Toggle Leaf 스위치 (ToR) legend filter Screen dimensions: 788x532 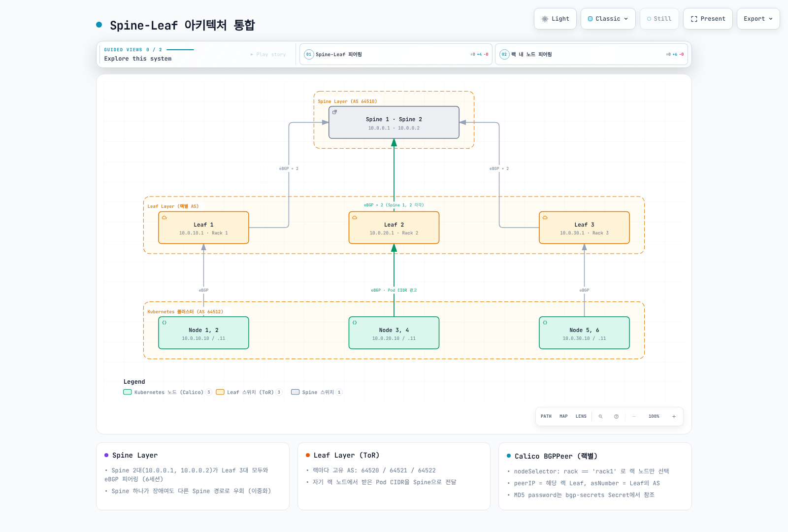tap(249, 392)
